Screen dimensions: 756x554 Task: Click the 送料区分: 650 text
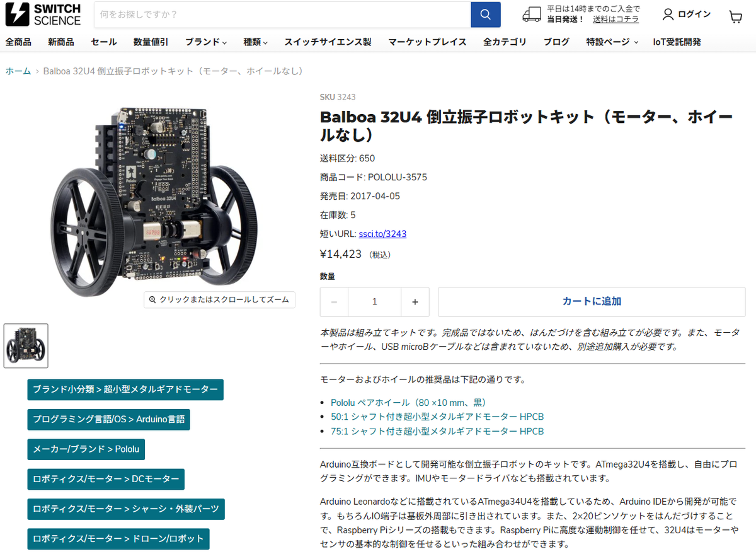(x=347, y=158)
